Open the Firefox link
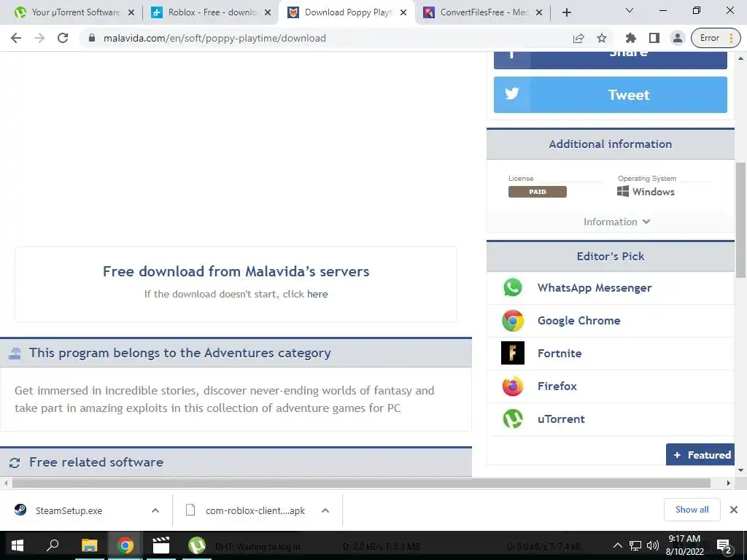This screenshot has width=747, height=560. coord(557,386)
